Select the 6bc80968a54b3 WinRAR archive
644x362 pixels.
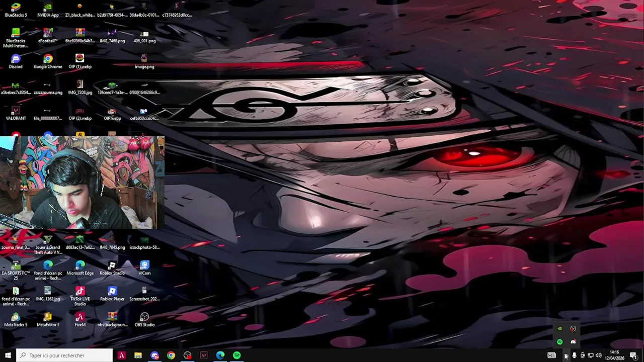(80, 36)
